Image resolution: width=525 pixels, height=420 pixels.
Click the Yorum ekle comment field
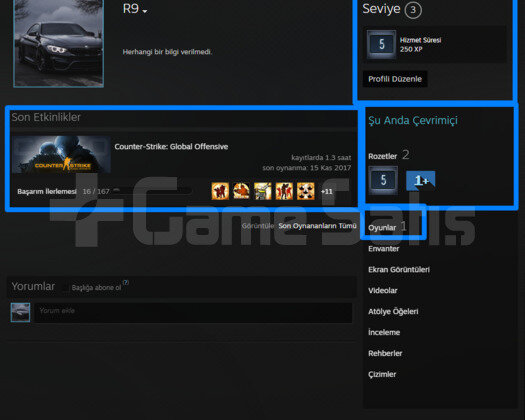(x=193, y=313)
